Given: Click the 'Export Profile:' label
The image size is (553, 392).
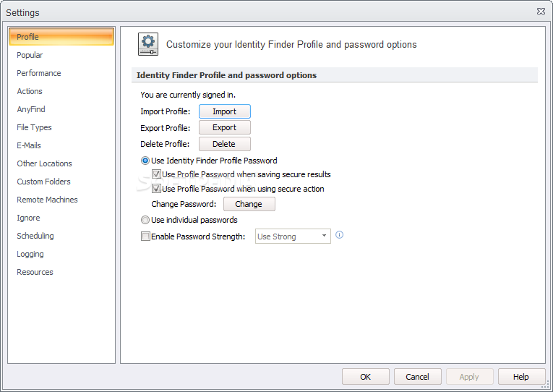Looking at the screenshot, I should 165,128.
